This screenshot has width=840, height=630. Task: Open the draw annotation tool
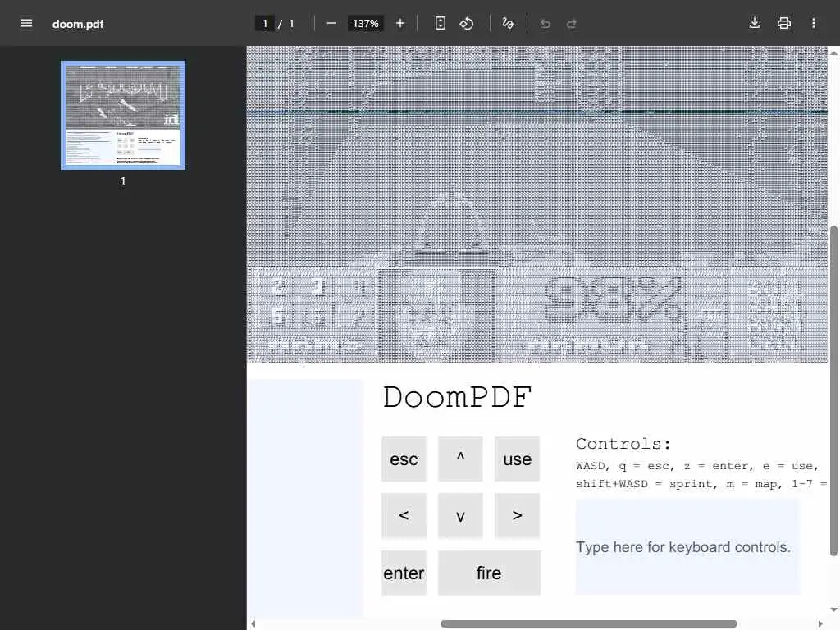click(508, 24)
